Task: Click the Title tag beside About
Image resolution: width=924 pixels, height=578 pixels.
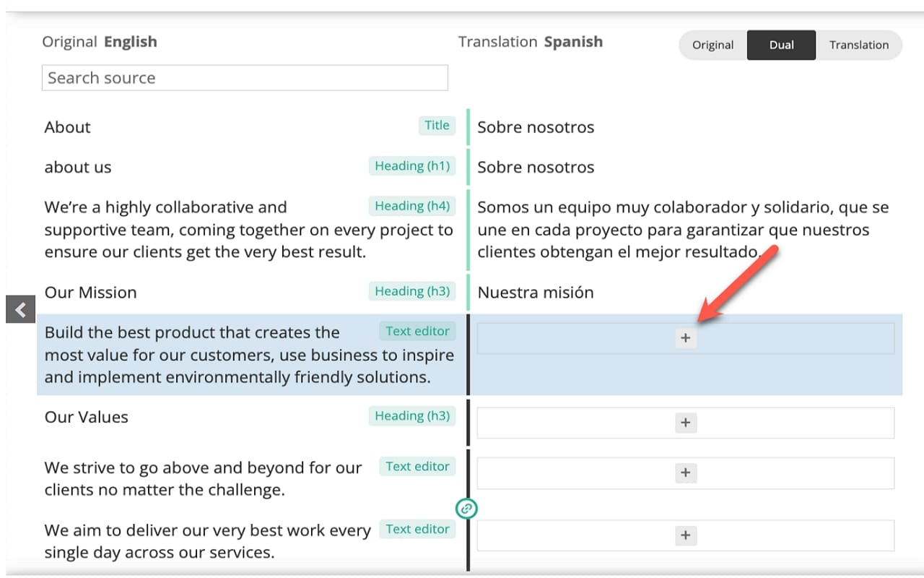Action: point(437,125)
